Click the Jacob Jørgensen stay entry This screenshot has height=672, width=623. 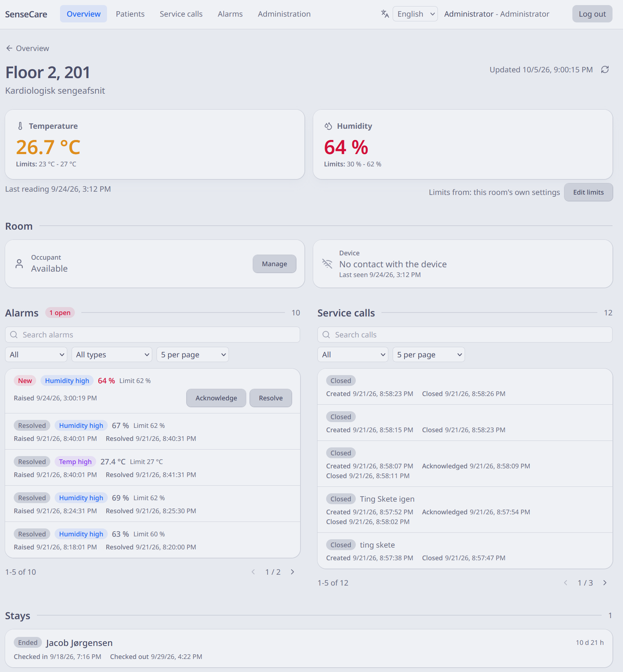pos(309,648)
